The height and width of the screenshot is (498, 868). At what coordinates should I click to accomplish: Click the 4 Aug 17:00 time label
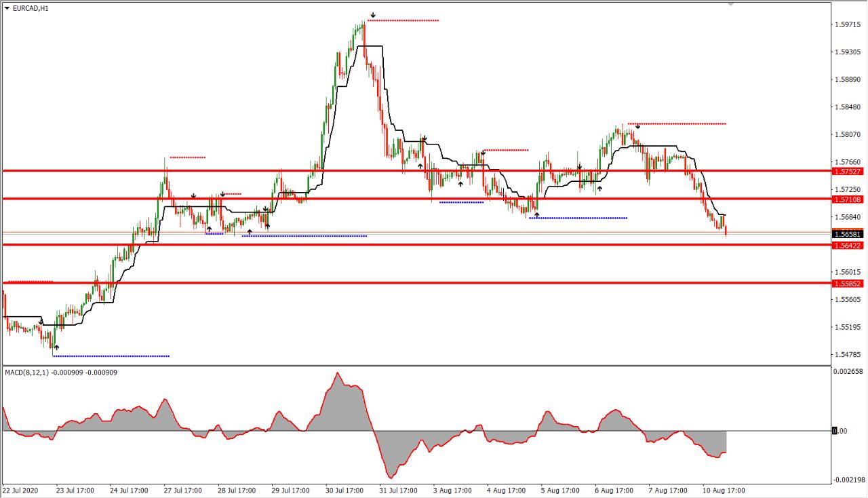(x=507, y=490)
